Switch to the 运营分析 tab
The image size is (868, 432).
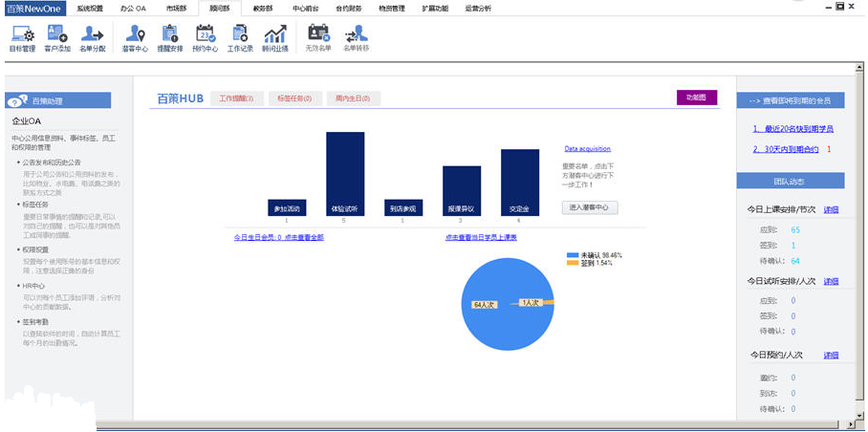pyautogui.click(x=478, y=9)
